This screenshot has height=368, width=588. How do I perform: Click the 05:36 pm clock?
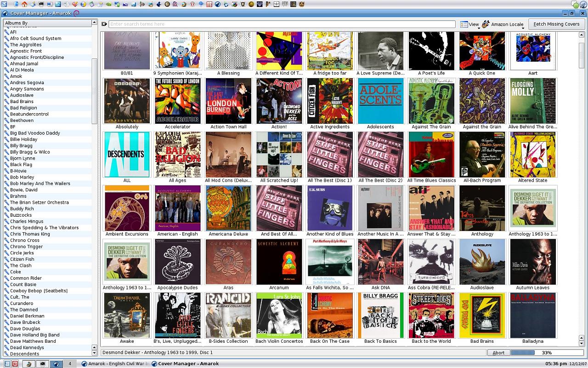click(x=556, y=364)
